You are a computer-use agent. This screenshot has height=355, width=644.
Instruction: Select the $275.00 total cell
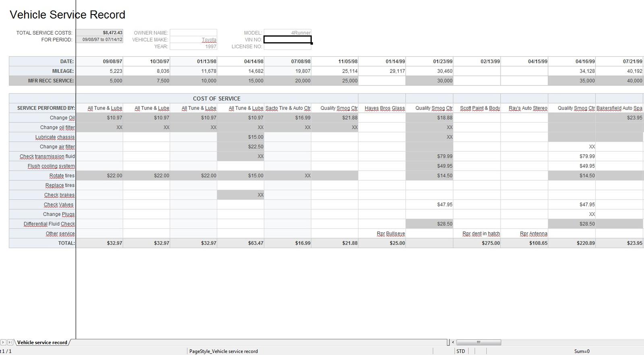click(477, 243)
